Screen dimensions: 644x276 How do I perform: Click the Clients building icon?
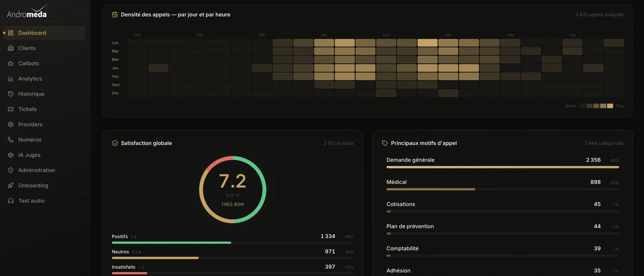coord(11,48)
